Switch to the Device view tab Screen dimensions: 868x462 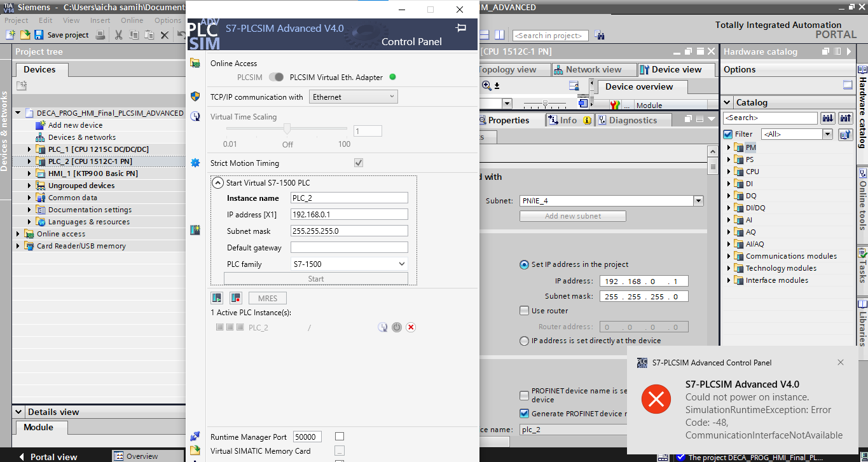[x=677, y=69]
